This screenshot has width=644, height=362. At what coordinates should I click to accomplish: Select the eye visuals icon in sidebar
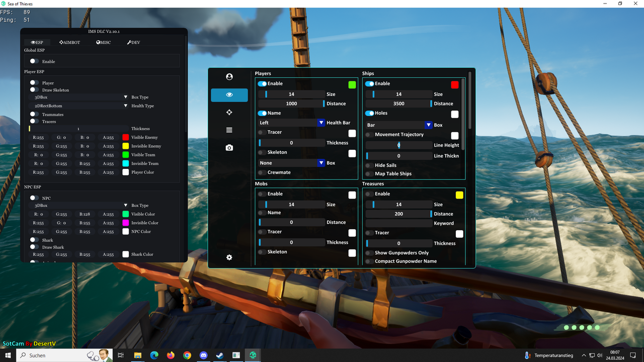click(x=229, y=95)
